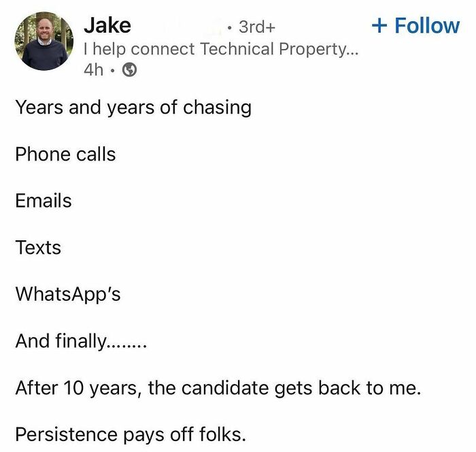Click the word 'chasing' in the first line

tap(218, 108)
